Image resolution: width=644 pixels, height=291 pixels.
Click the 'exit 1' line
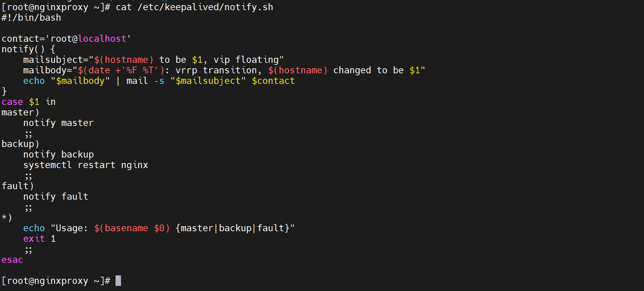[x=39, y=239]
